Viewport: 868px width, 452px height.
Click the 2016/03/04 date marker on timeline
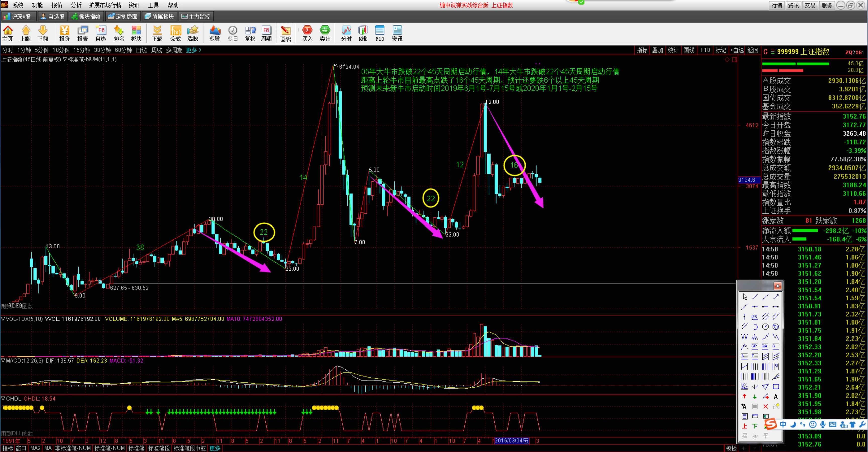tap(512, 440)
